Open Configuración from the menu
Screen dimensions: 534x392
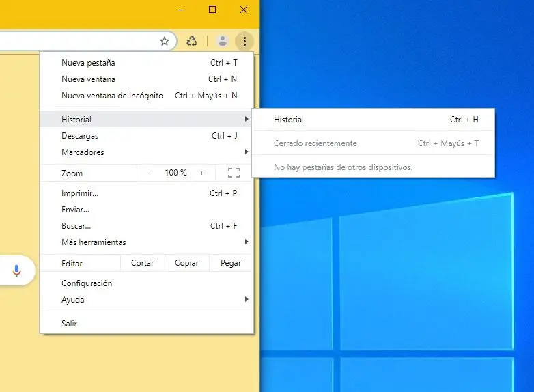pyautogui.click(x=147, y=283)
